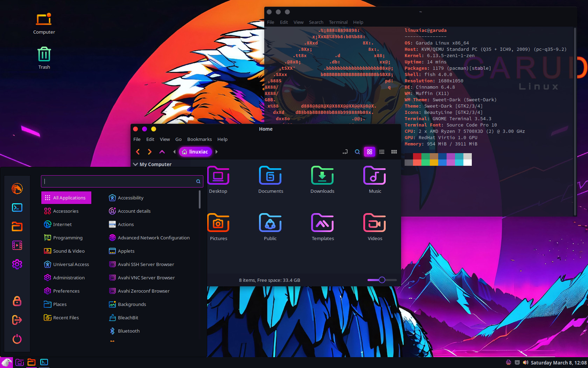Click the panel clock Saturday March 8
This screenshot has width=588, height=368.
(x=559, y=363)
